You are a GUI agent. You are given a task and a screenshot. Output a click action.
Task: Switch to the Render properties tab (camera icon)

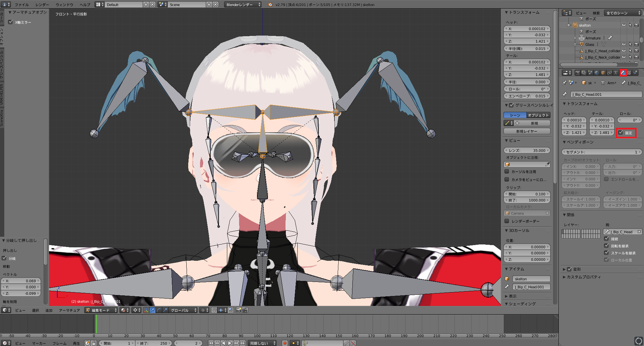[x=577, y=73]
